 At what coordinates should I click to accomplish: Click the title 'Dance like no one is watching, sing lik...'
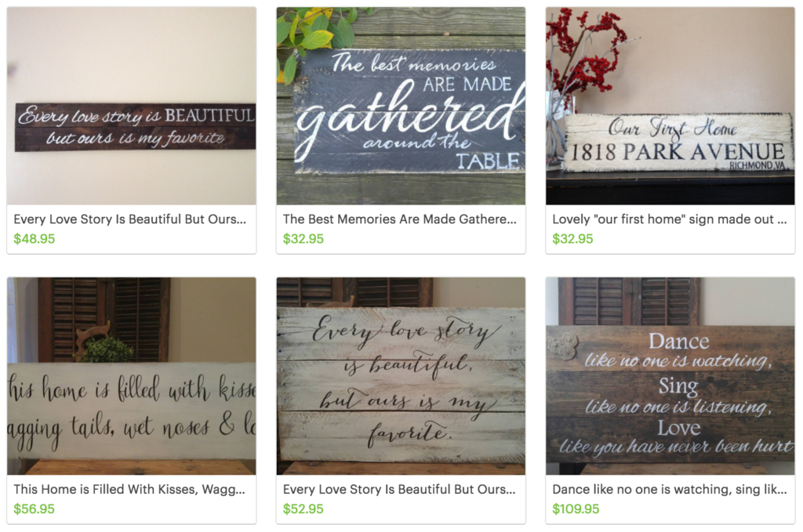pyautogui.click(x=670, y=490)
